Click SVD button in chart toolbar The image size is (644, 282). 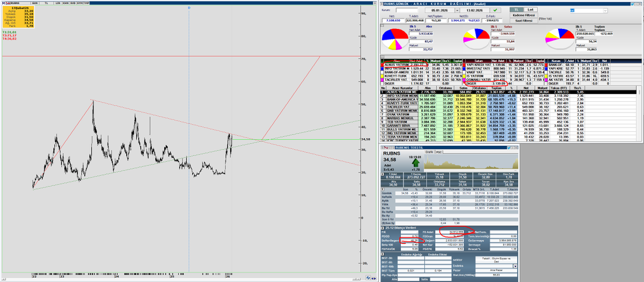click(x=73, y=3)
